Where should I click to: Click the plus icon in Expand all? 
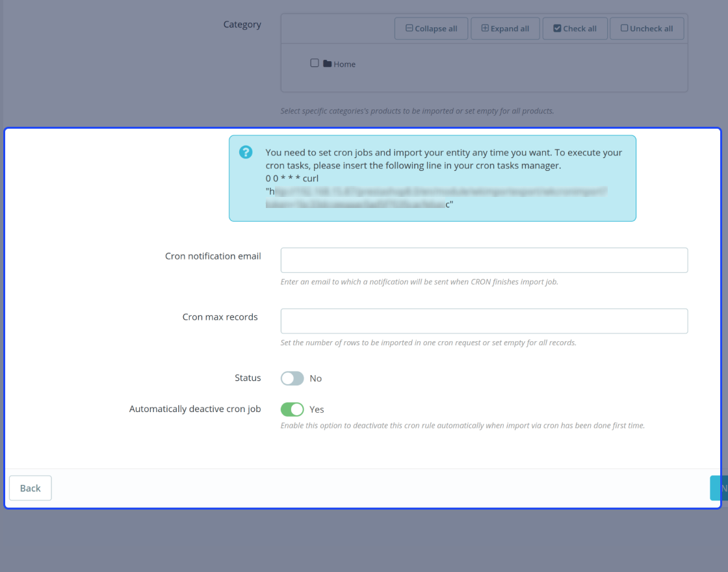click(485, 29)
